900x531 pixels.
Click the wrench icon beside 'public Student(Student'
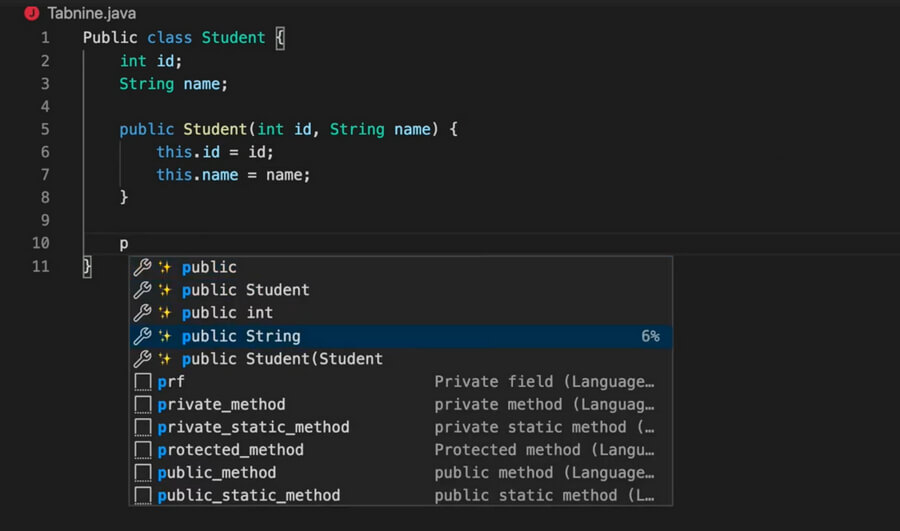coord(142,359)
